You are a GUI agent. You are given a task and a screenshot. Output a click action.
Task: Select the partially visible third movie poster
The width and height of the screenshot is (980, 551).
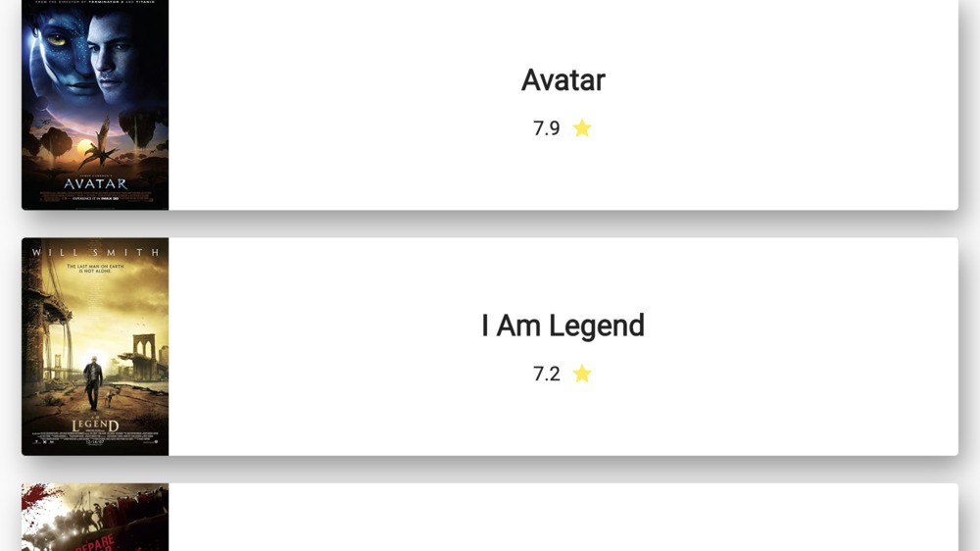[x=95, y=518]
